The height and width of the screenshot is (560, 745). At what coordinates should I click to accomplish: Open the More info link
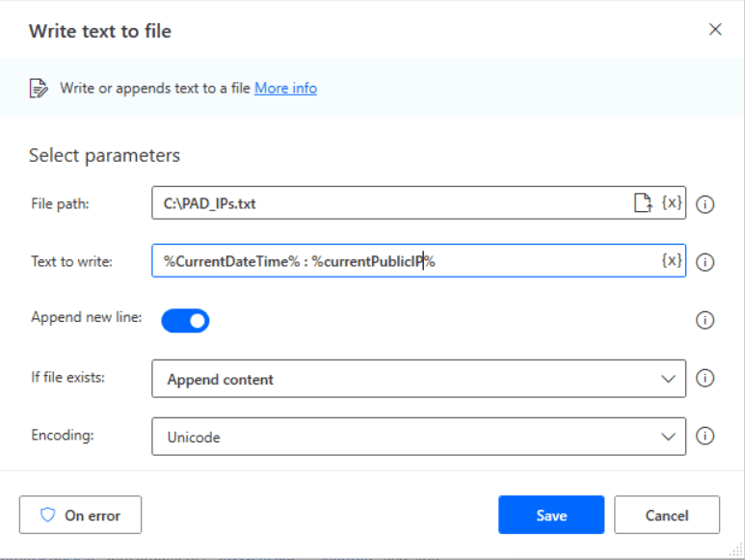pos(285,89)
